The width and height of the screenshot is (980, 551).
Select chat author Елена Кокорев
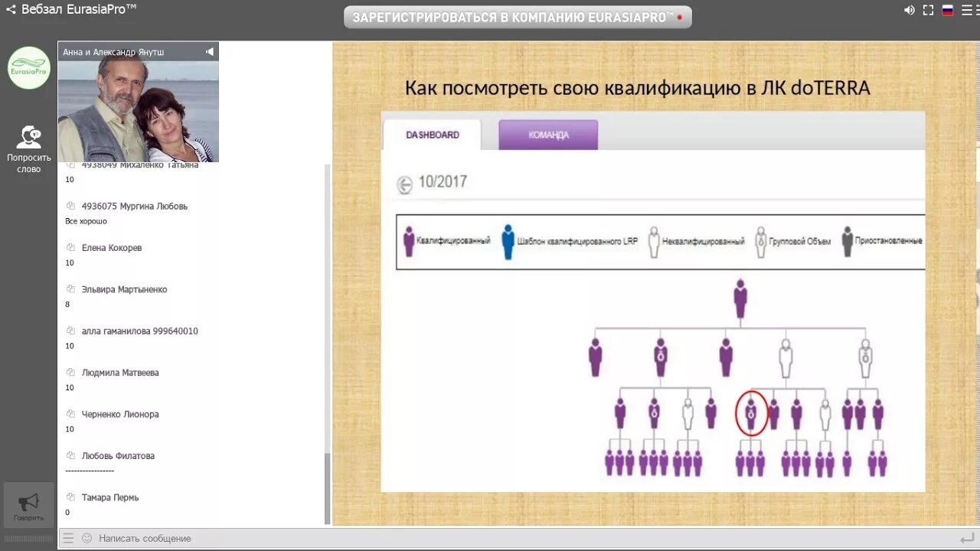112,248
